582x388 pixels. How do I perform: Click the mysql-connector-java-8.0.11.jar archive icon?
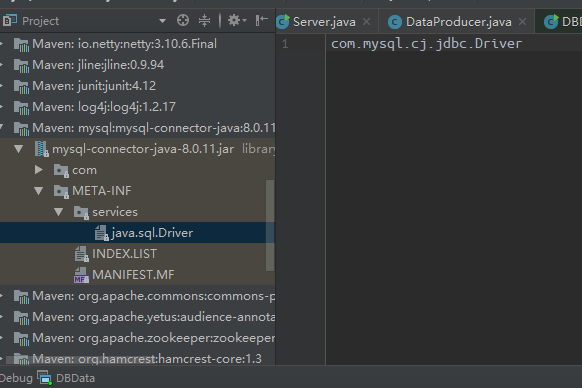click(x=42, y=149)
